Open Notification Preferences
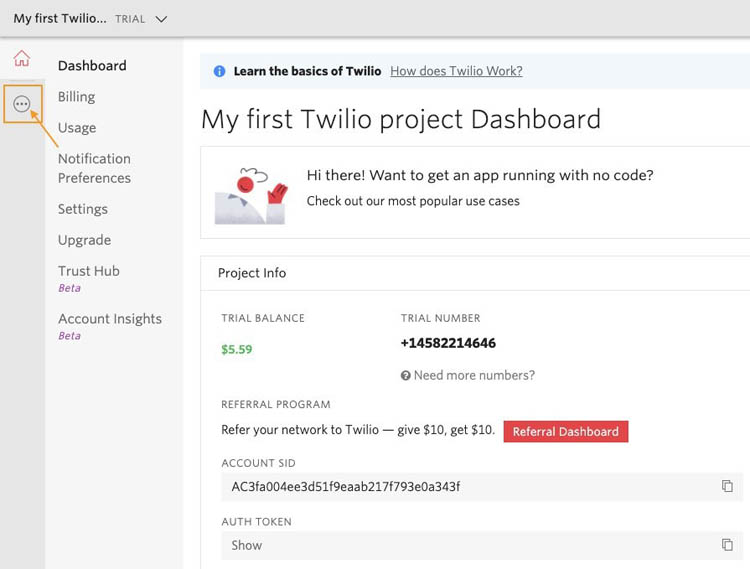750x569 pixels. (94, 168)
